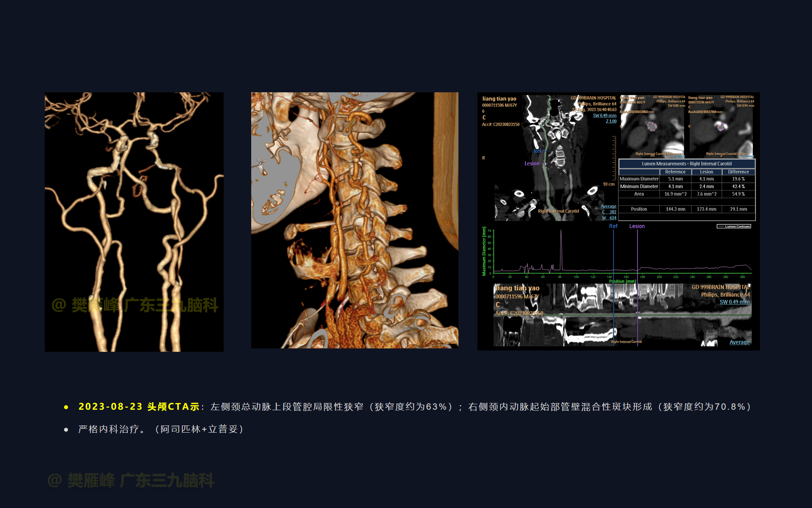
Task: Click the Difference column header
Action: click(x=738, y=172)
